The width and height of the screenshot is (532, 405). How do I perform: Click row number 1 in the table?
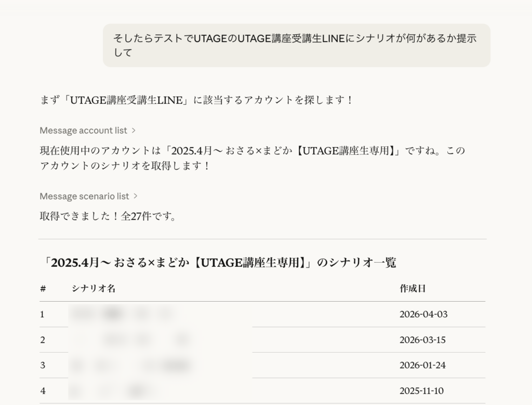[x=43, y=314]
